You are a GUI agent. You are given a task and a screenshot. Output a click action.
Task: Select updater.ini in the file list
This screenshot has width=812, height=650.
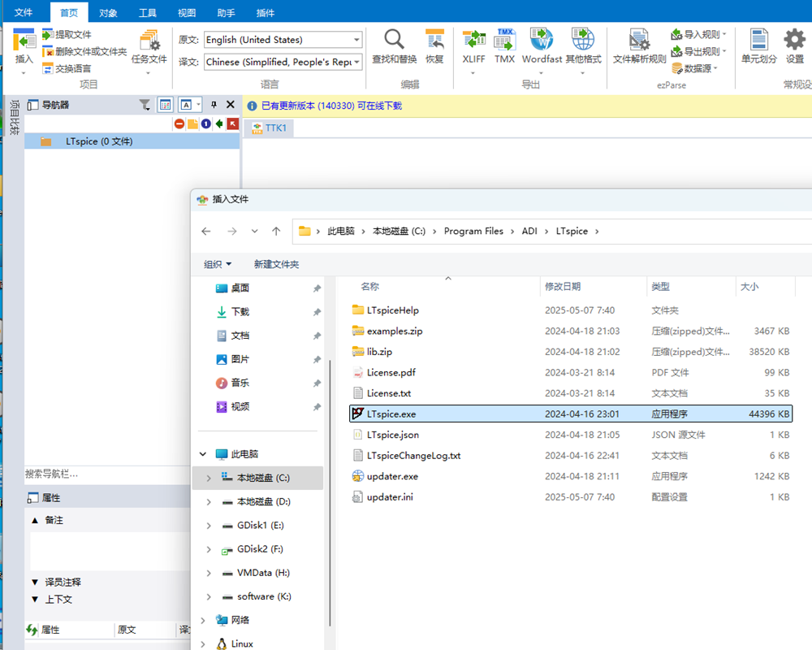point(571,497)
